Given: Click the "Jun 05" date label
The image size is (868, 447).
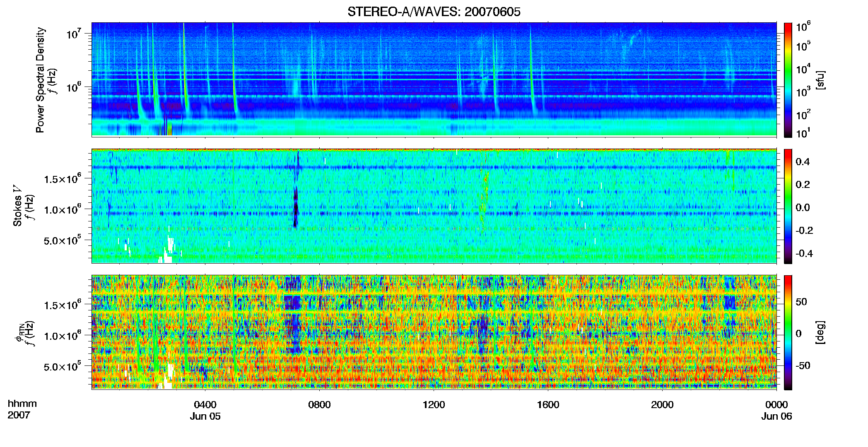Looking at the screenshot, I should pyautogui.click(x=205, y=416).
